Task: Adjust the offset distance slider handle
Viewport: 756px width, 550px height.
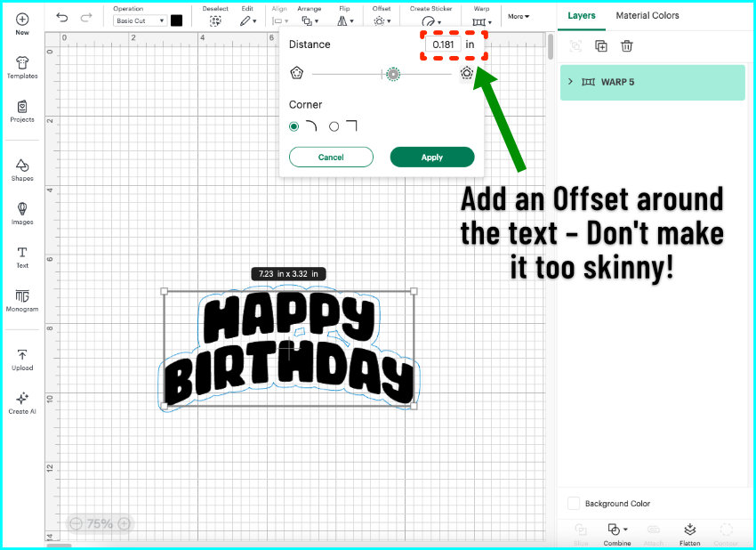Action: pos(393,74)
